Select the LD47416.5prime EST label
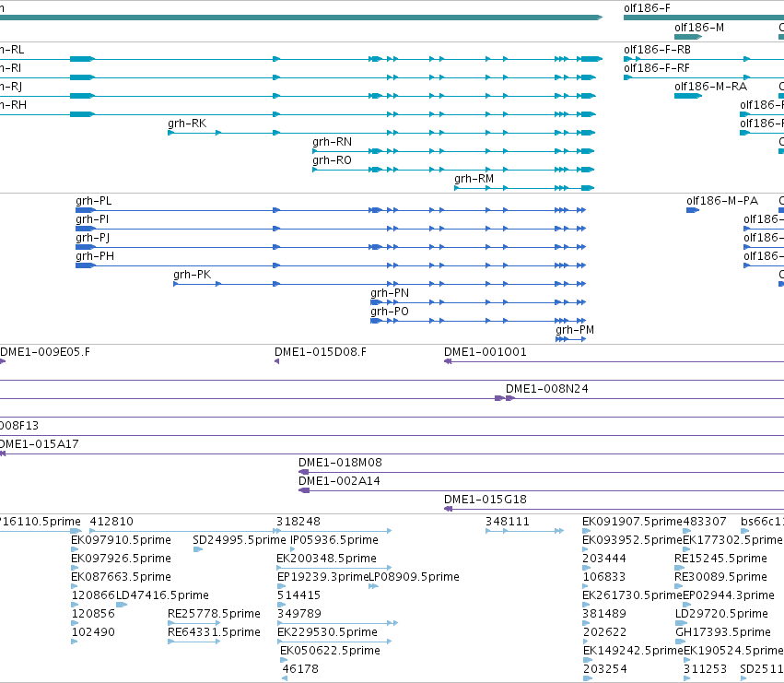 point(162,595)
